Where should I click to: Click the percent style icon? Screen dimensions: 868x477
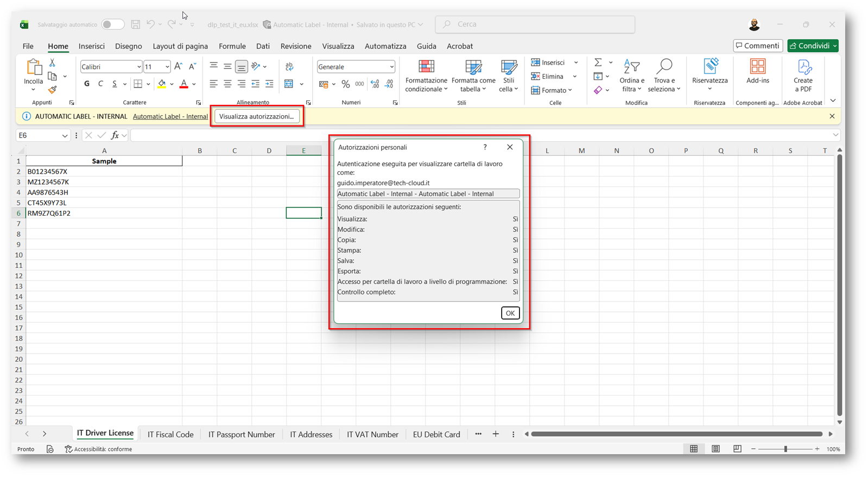pyautogui.click(x=346, y=84)
